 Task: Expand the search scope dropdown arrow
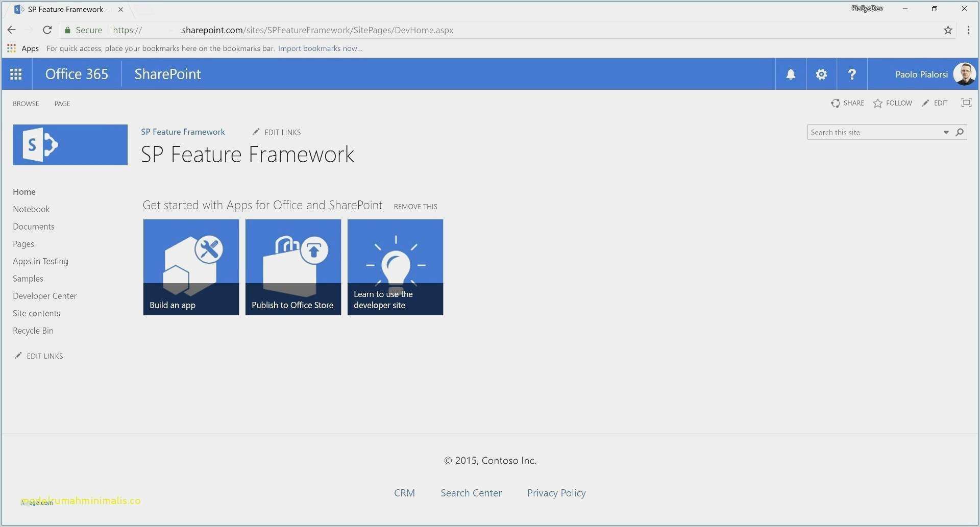(x=946, y=132)
